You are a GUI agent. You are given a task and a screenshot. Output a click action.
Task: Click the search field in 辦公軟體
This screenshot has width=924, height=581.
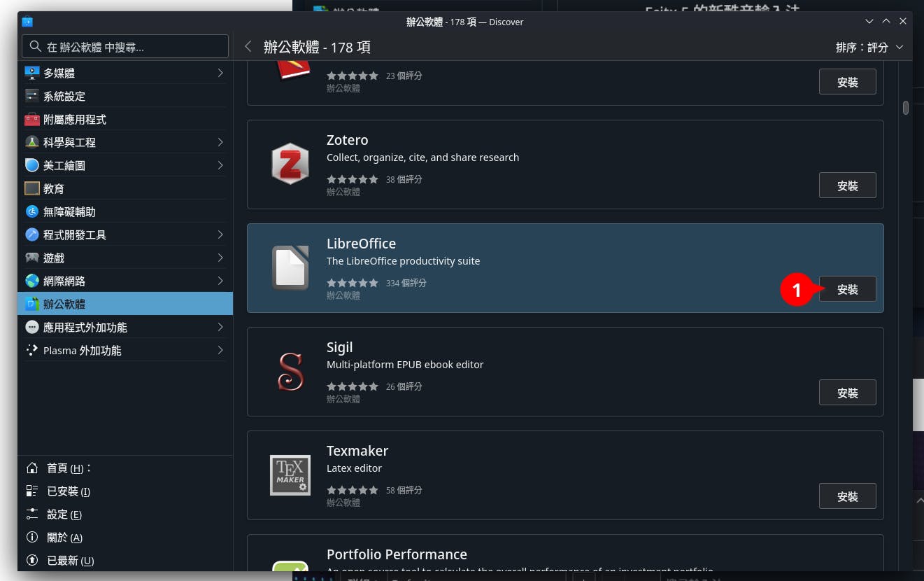tap(125, 47)
